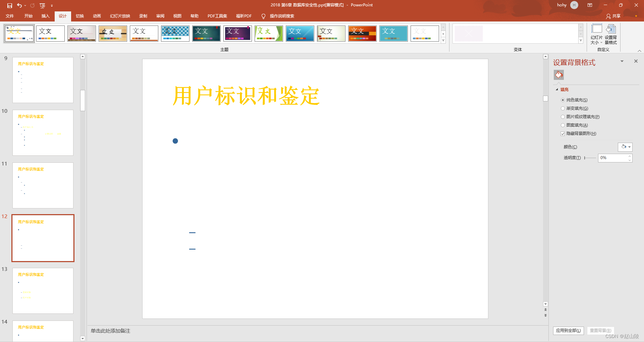The image size is (644, 342).
Task: Click the Share person icon
Action: point(608,16)
